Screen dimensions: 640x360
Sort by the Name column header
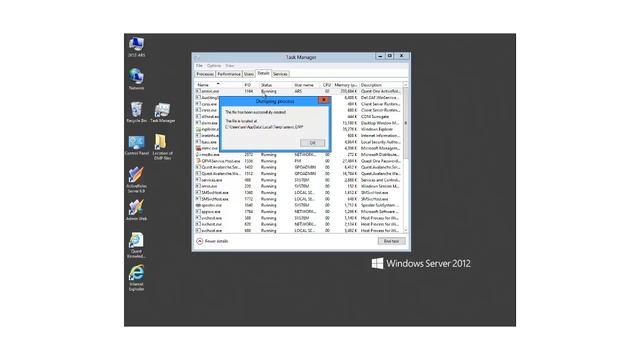click(219, 85)
